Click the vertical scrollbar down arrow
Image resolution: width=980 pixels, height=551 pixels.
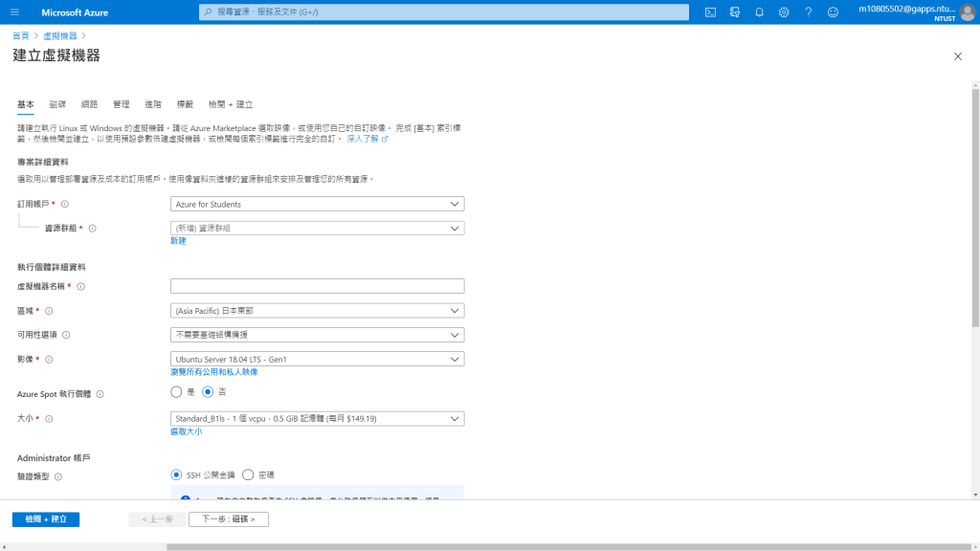pos(975,495)
